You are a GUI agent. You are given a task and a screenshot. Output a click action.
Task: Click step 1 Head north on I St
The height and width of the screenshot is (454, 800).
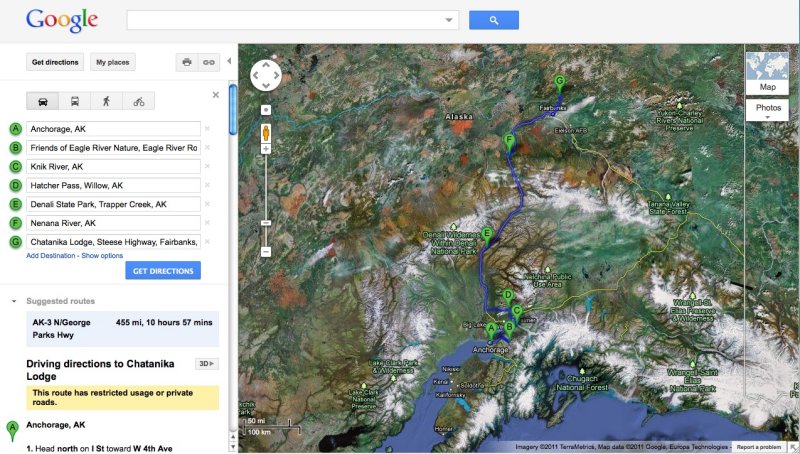tap(99, 448)
